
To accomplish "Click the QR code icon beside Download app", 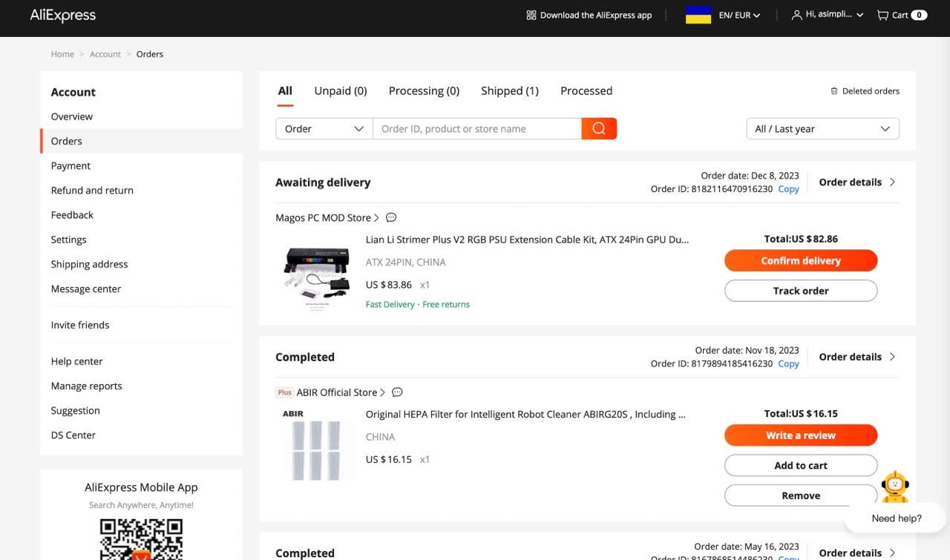I will pos(531,15).
